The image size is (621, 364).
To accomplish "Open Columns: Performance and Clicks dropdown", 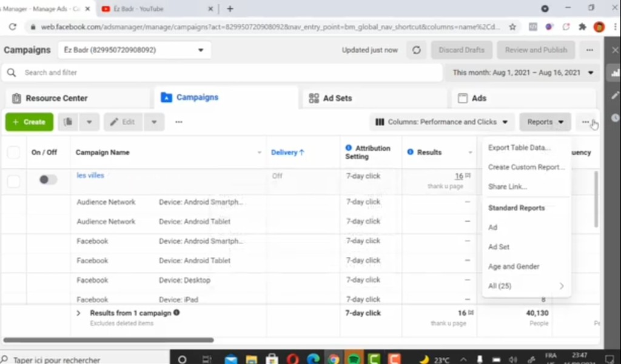I will coord(441,122).
